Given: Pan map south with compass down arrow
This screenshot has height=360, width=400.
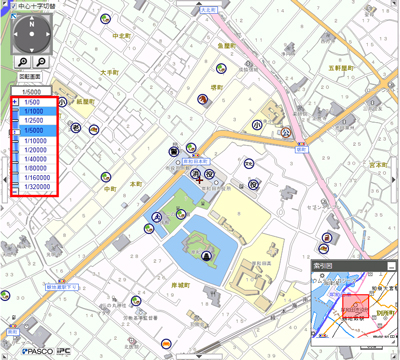Looking at the screenshot, I should (32, 50).
